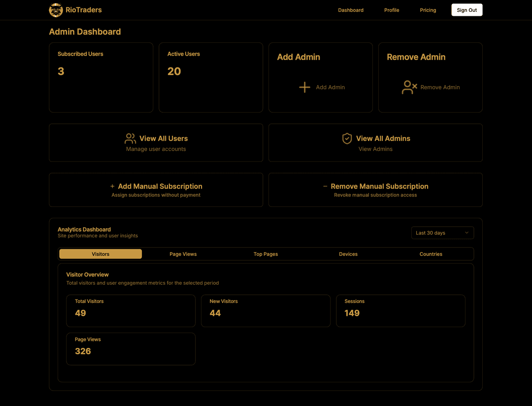Click the minus icon on Remove Manual Subscription

(325, 186)
